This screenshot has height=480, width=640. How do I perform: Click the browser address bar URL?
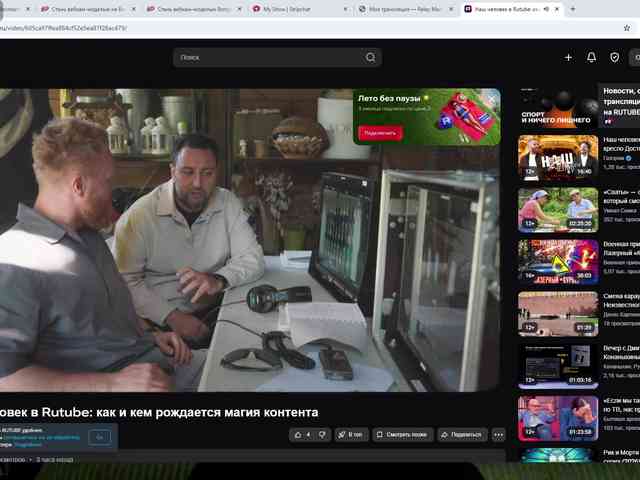click(x=63, y=28)
